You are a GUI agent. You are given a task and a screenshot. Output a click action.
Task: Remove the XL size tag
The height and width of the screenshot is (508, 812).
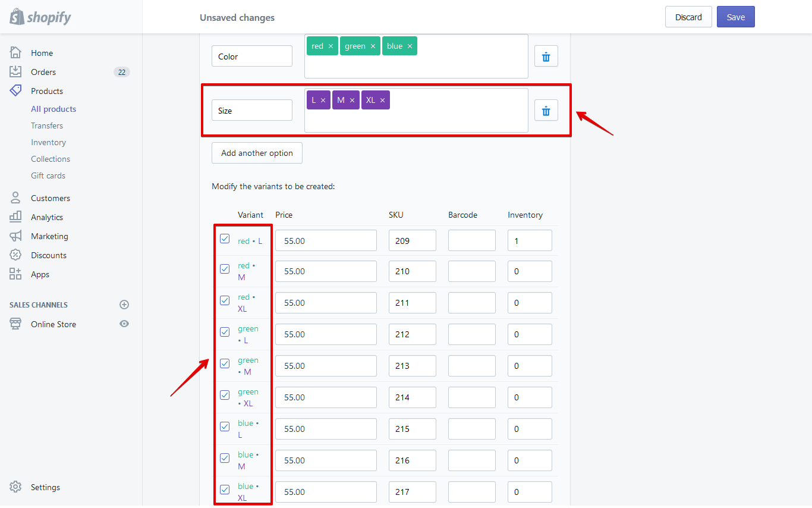coord(382,101)
